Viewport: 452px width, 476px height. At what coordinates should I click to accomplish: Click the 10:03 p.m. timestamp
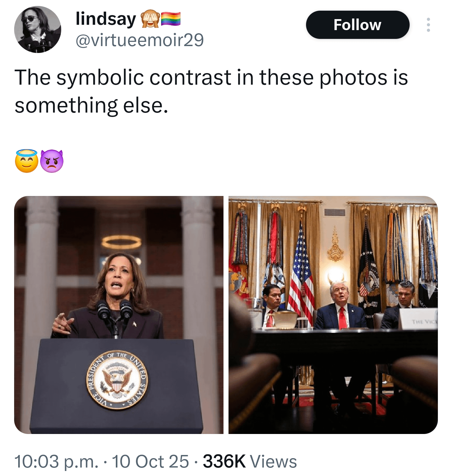pos(56,461)
